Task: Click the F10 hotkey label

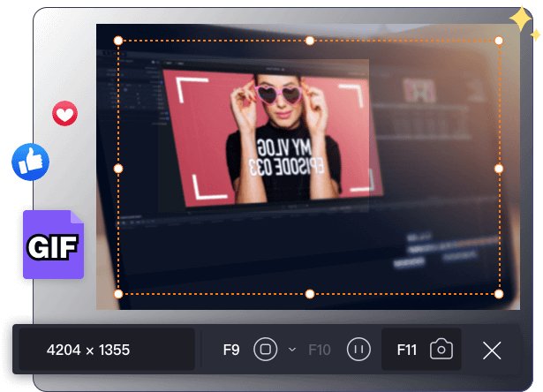Action: click(320, 350)
